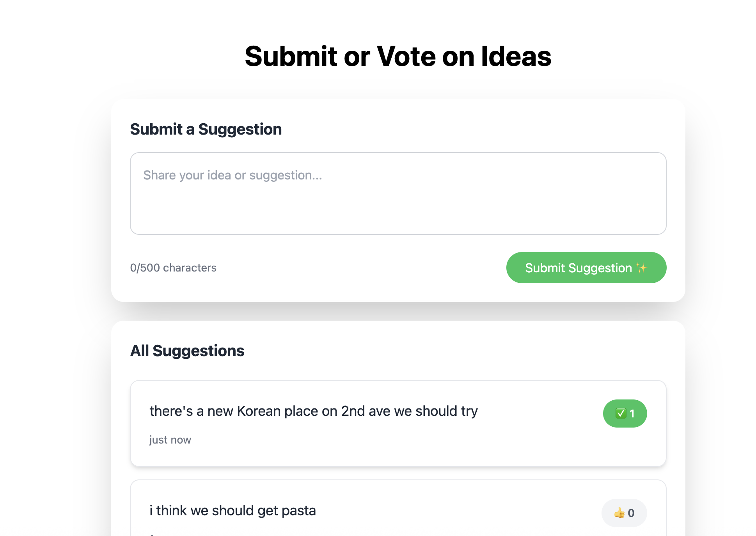Click the thumbs-up emoji on pasta suggestion
756x536 pixels.
[619, 513]
